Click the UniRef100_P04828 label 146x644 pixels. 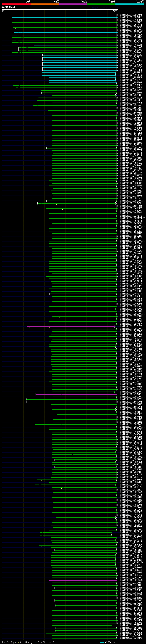(x=131, y=464)
